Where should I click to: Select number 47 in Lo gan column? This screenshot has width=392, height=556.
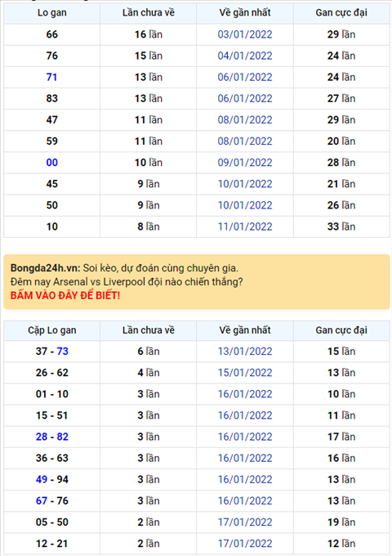click(x=51, y=120)
